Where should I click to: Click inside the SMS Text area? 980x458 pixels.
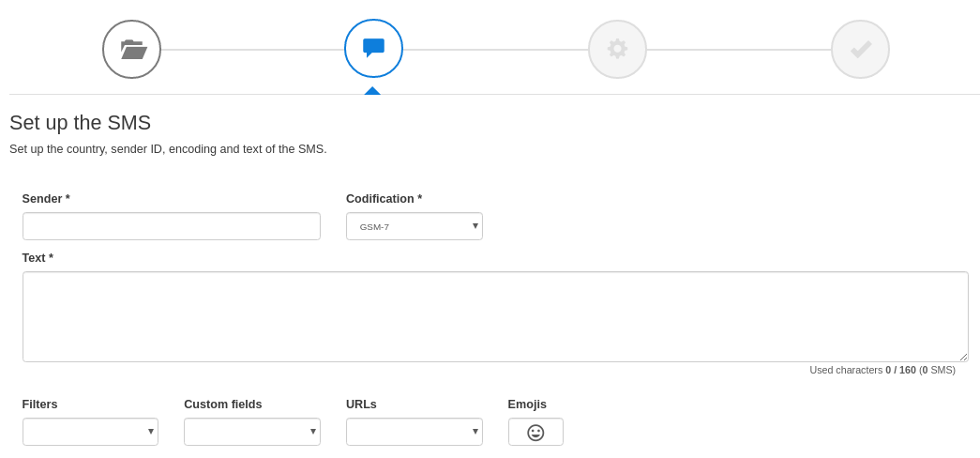pos(495,316)
